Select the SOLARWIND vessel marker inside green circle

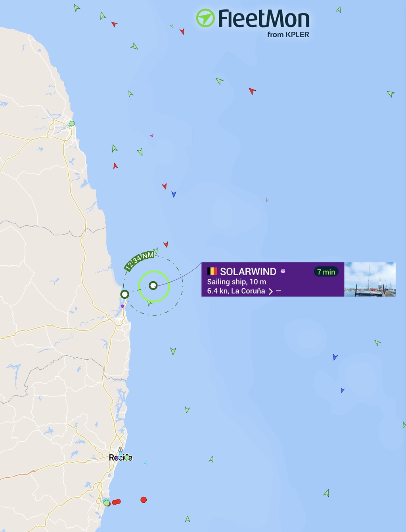153,285
